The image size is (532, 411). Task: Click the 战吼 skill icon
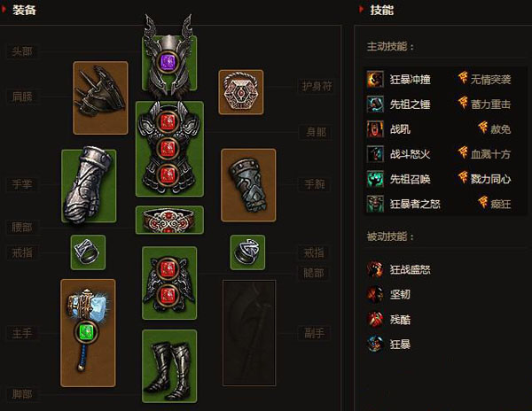coord(375,129)
